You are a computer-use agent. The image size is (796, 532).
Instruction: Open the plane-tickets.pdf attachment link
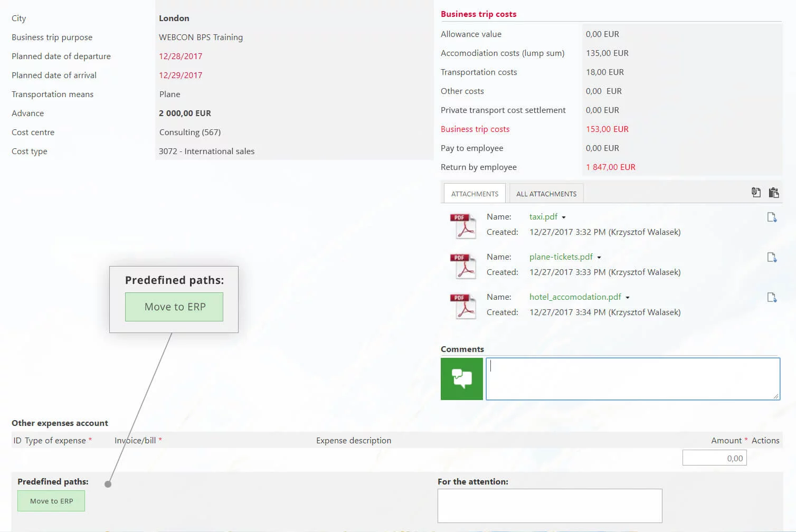(x=561, y=257)
